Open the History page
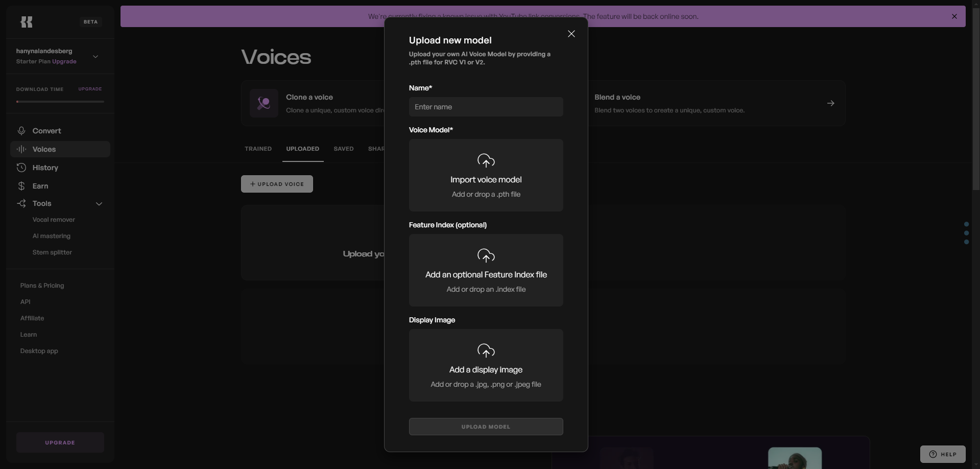Screen dimensions: 980x469 60,168
